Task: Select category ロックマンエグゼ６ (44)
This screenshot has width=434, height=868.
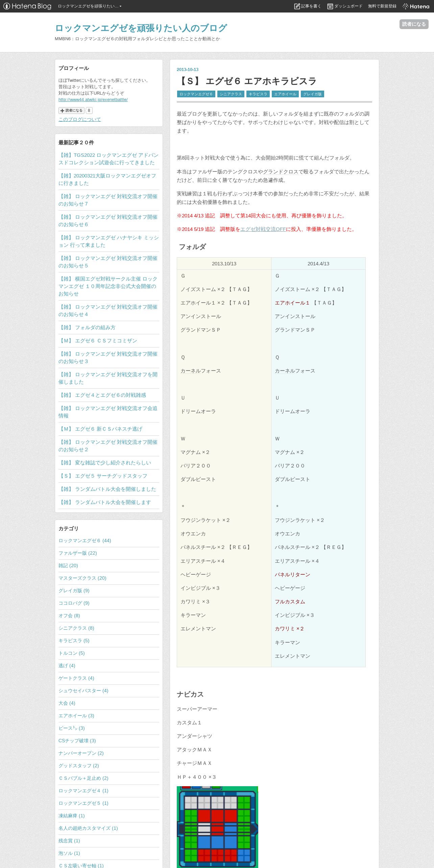Action: (x=85, y=540)
